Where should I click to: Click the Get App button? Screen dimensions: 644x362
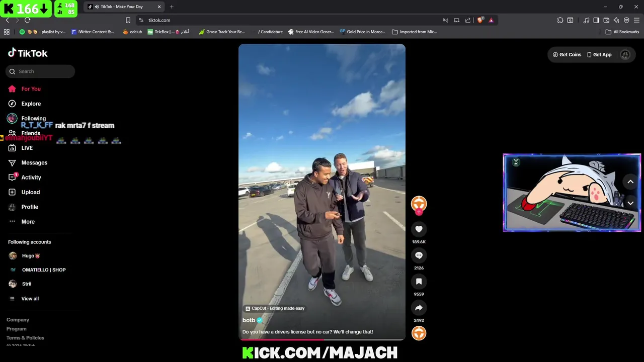point(599,55)
